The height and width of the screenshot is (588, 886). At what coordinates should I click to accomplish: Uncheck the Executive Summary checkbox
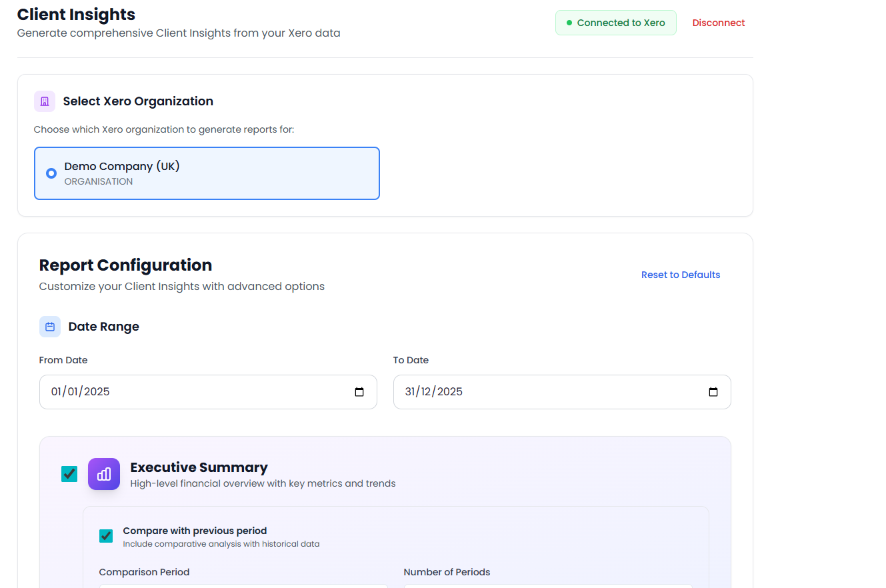(x=69, y=473)
